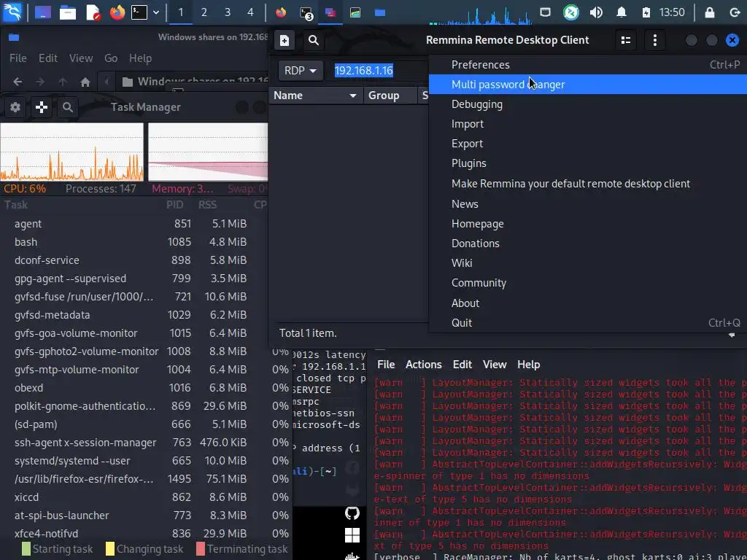This screenshot has width=747, height=560.
Task: Expand the terminal launcher dropdown arrow
Action: point(156,12)
